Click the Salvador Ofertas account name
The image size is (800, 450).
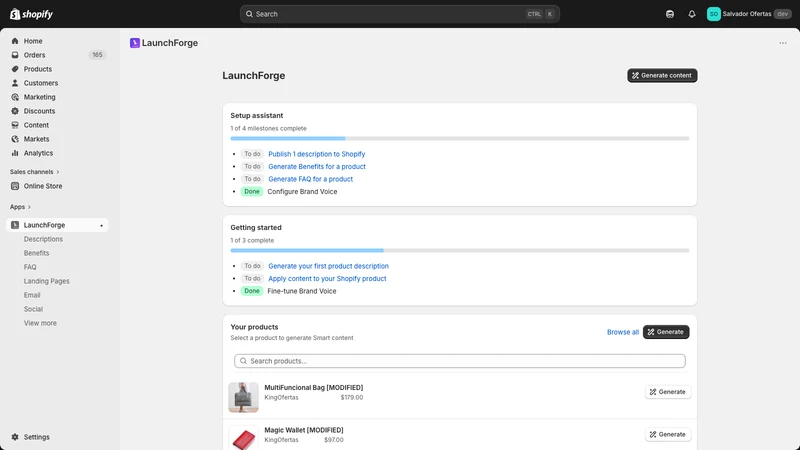746,14
